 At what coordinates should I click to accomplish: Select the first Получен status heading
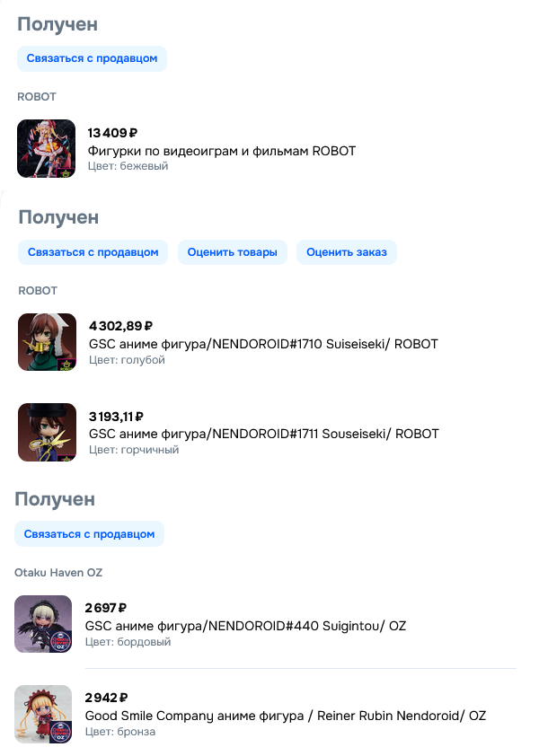pos(57,24)
